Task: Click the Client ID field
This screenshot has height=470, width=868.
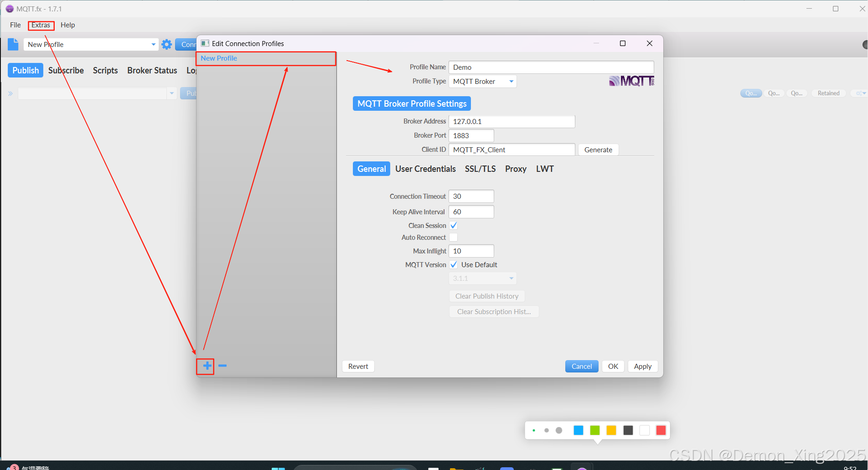Action: 512,150
